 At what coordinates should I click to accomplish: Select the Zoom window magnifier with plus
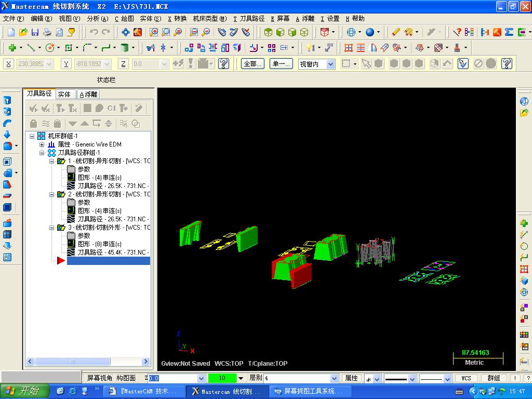pyautogui.click(x=154, y=32)
